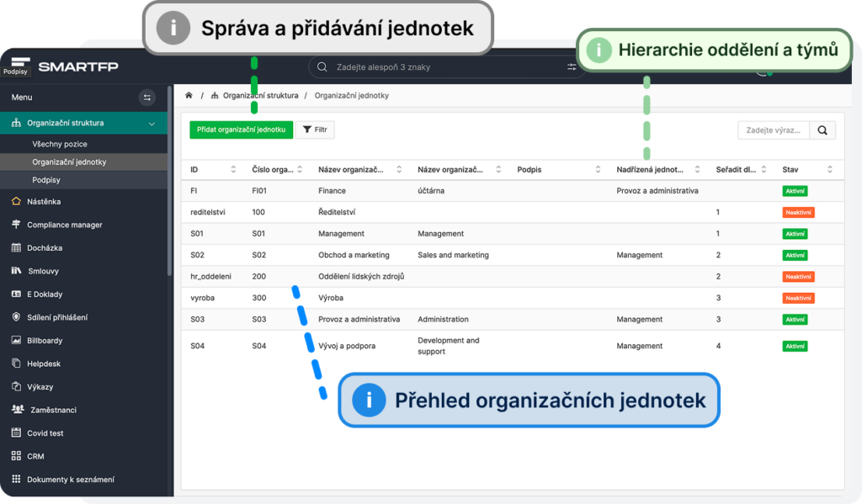Select Organizační jednotky submenu item
The width and height of the screenshot is (862, 504).
coord(83,162)
